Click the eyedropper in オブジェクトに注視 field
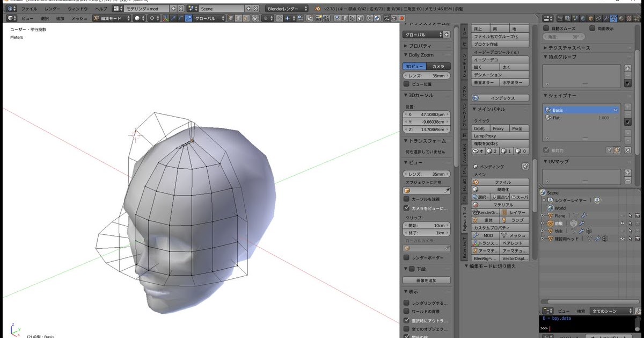644x338 pixels. 447,191
